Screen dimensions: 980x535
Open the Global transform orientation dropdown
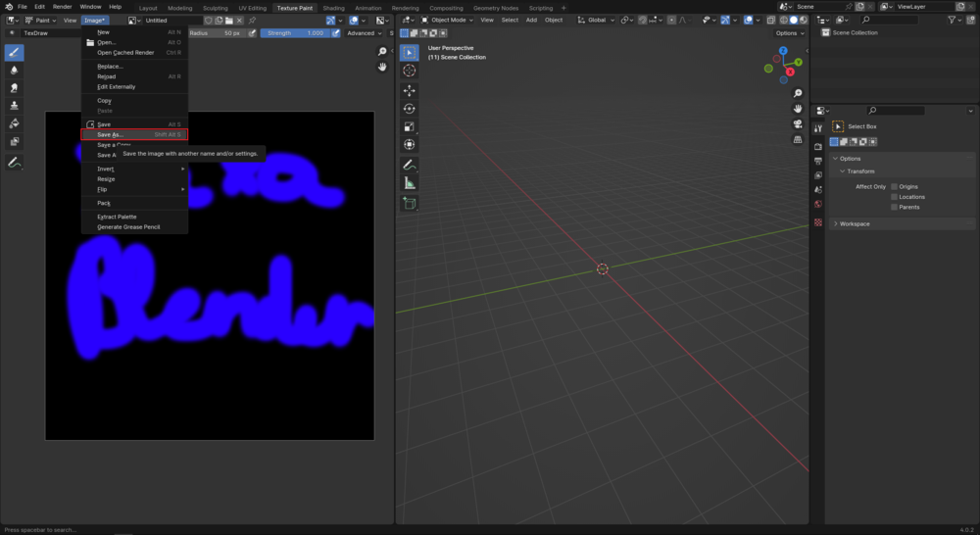click(595, 20)
